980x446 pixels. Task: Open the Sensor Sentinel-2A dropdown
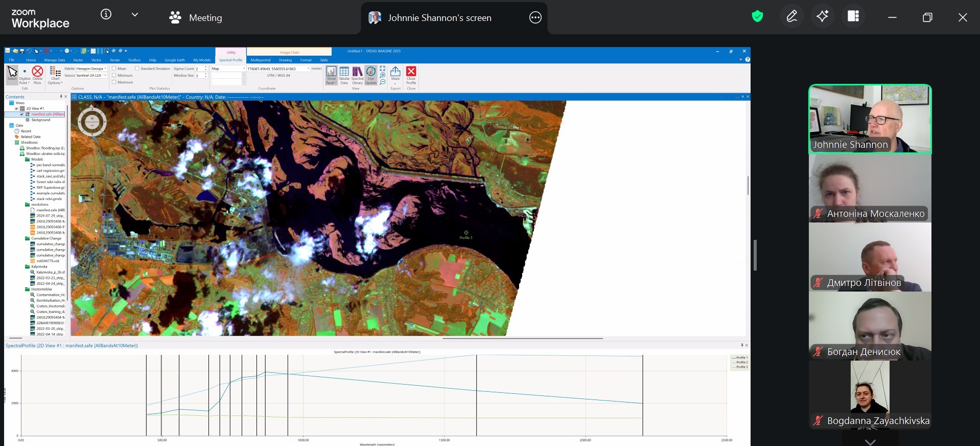point(91,75)
